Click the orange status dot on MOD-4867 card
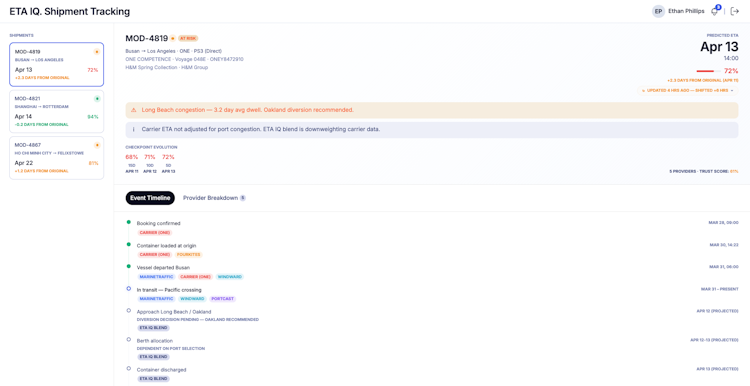 (x=97, y=145)
